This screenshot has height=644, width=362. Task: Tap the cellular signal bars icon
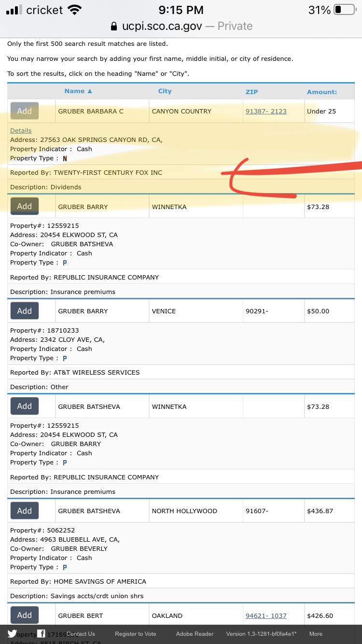14,10
